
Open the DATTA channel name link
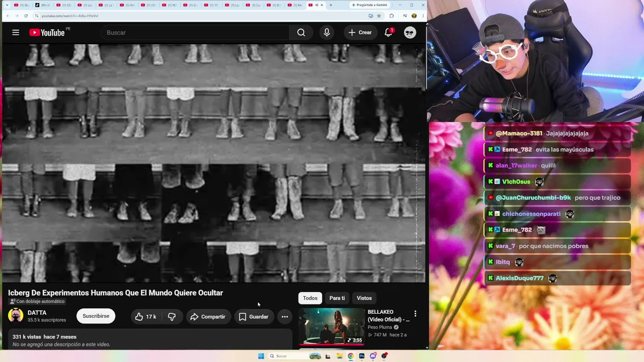(x=37, y=313)
